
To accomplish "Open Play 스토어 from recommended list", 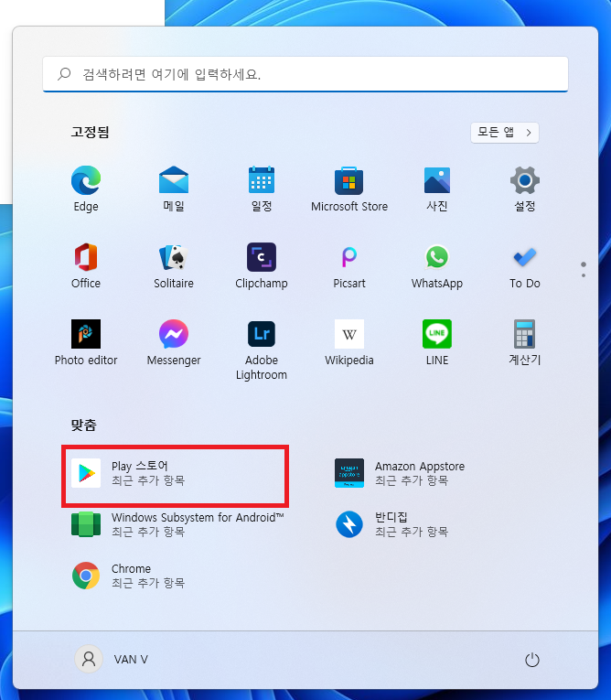I will coord(175,473).
